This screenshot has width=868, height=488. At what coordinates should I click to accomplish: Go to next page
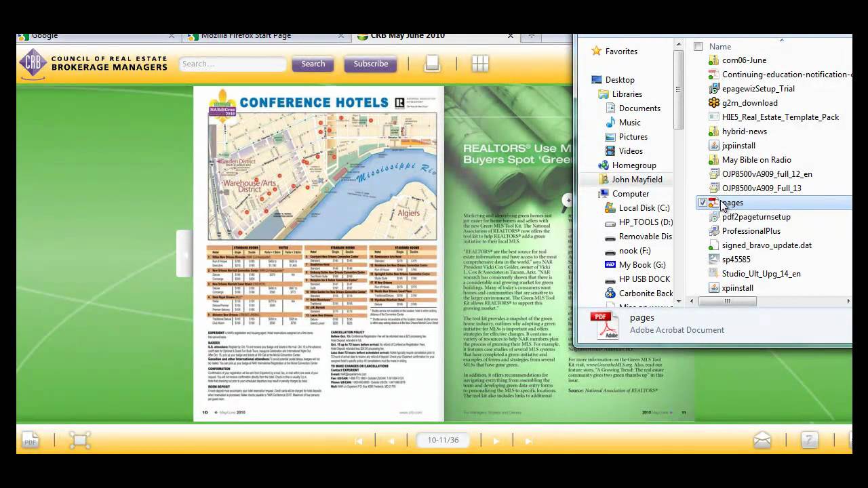496,441
